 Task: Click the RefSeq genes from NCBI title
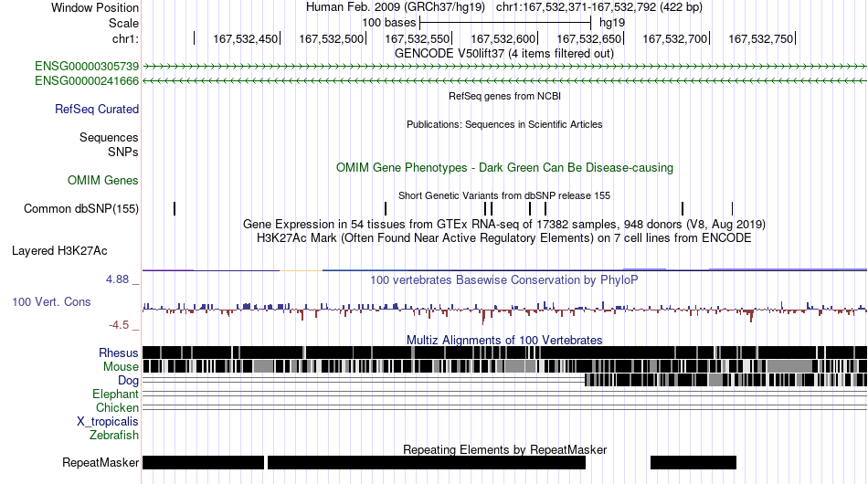(505, 96)
